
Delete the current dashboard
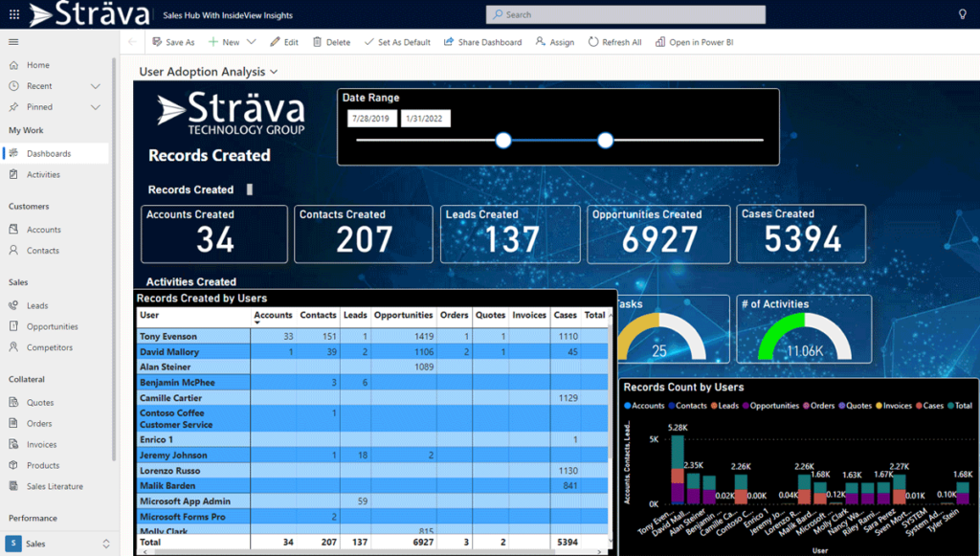[x=331, y=42]
